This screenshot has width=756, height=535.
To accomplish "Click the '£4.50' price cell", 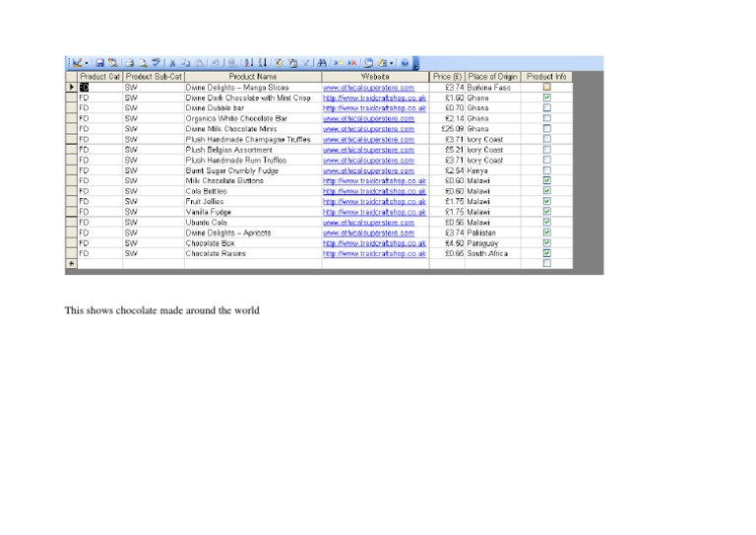I will [447, 243].
